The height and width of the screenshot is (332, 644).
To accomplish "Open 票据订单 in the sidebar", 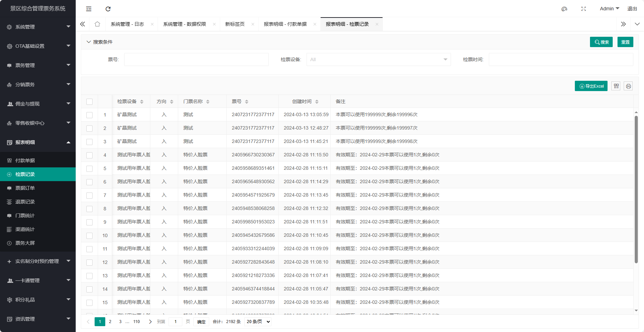I will click(38, 188).
